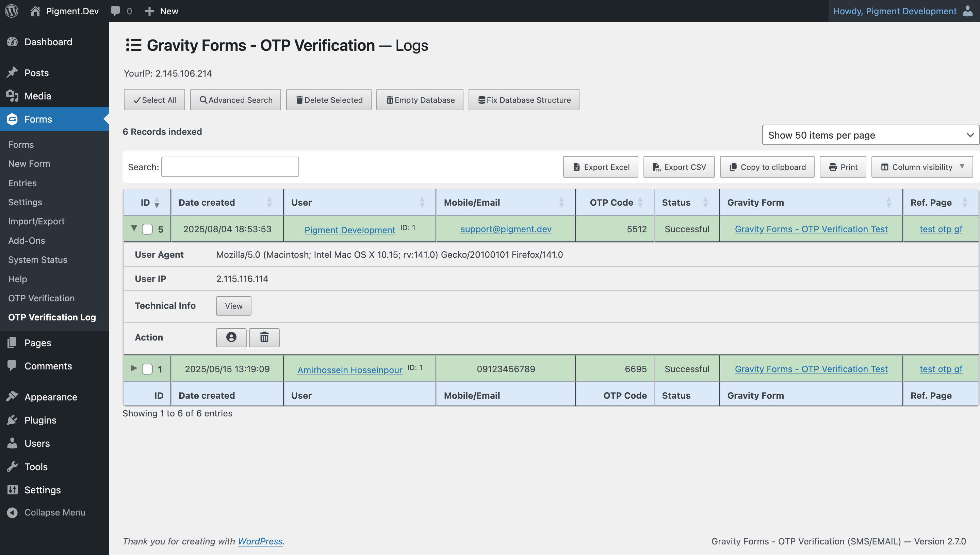Click the Tools wrench icon in sidebar

[12, 466]
